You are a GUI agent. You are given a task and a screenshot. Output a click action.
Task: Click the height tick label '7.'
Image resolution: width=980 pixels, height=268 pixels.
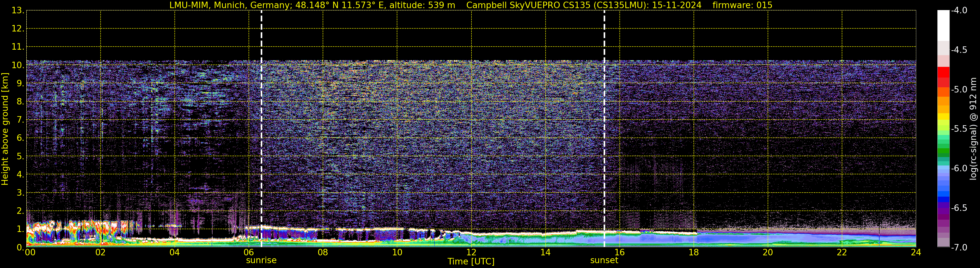click(20, 120)
